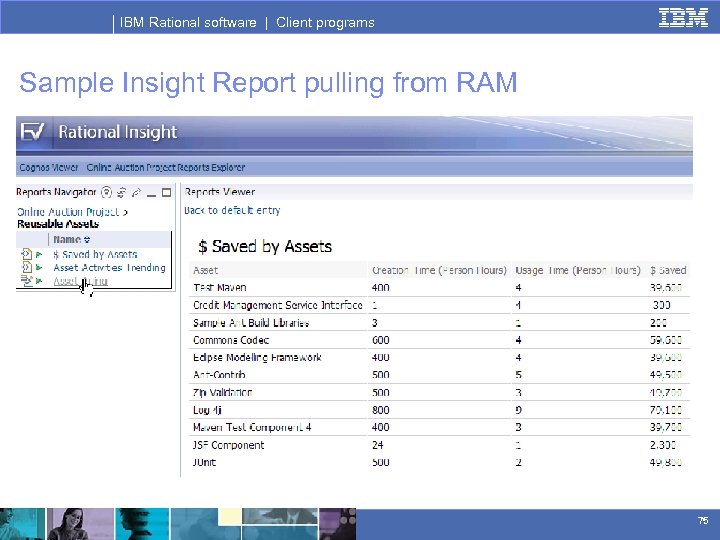This screenshot has width=720, height=540.
Task: Click the Usage Time (Person Hours) column header
Action: click(x=578, y=270)
